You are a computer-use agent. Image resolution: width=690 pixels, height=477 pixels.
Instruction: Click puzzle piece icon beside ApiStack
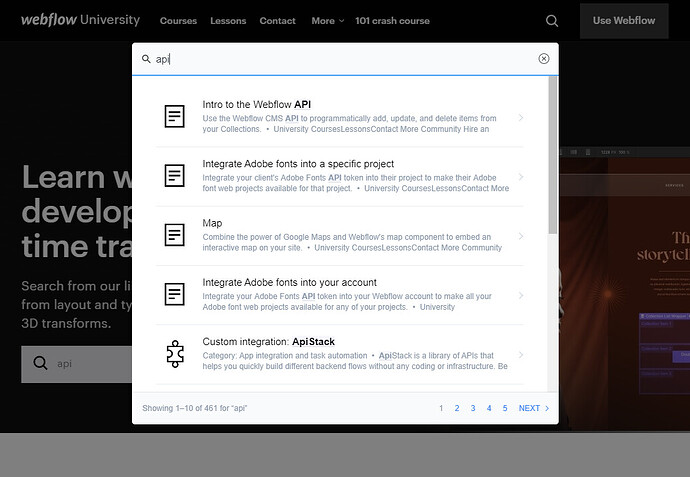click(175, 354)
